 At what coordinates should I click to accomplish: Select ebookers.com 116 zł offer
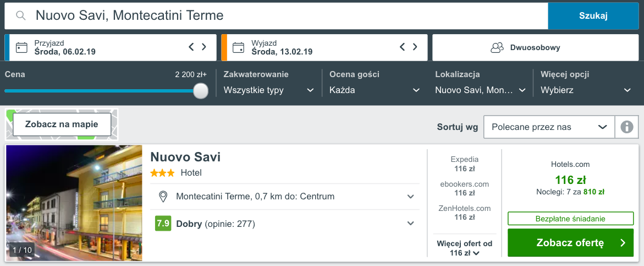point(465,188)
